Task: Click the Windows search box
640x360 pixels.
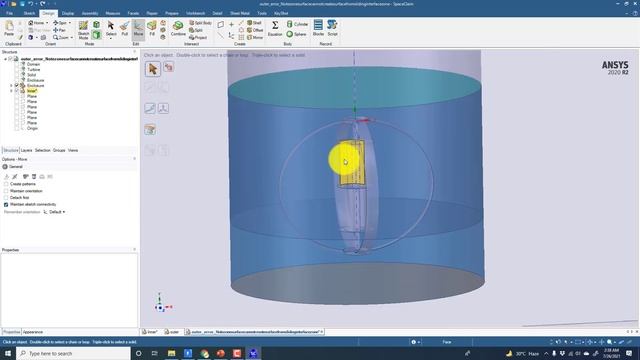Action: pos(73,353)
